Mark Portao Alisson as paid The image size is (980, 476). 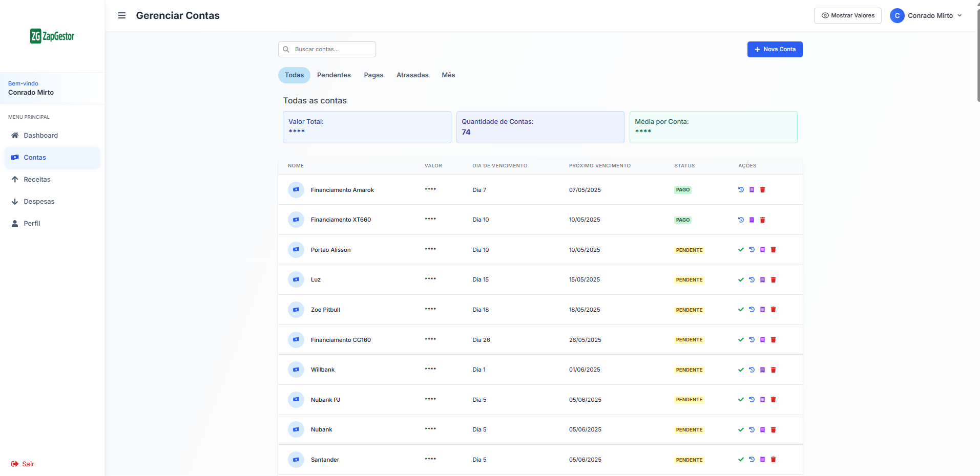[x=740, y=250]
